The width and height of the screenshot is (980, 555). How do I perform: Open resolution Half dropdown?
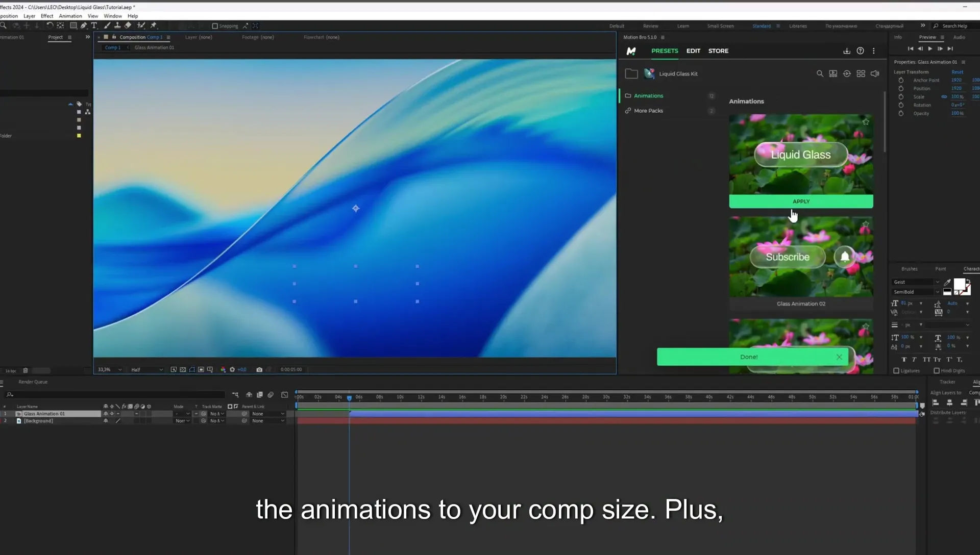(147, 370)
